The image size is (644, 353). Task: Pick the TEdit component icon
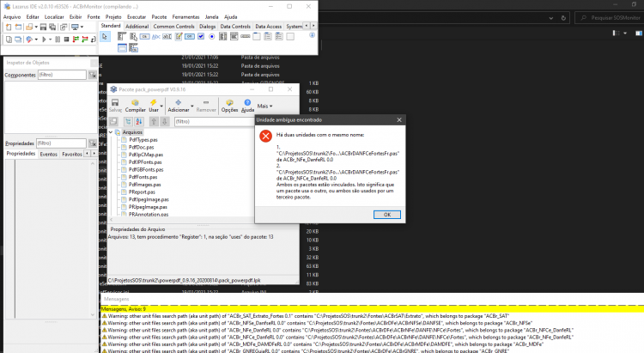point(167,37)
